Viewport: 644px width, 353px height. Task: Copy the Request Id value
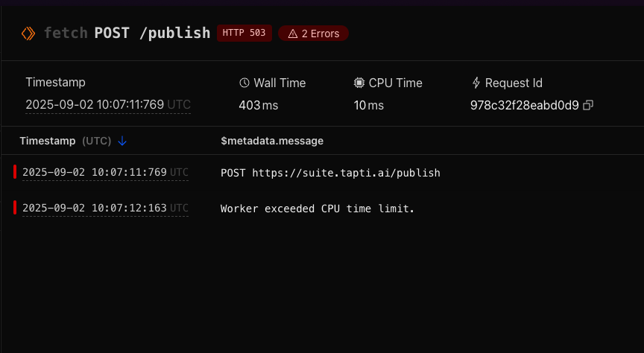click(x=588, y=105)
